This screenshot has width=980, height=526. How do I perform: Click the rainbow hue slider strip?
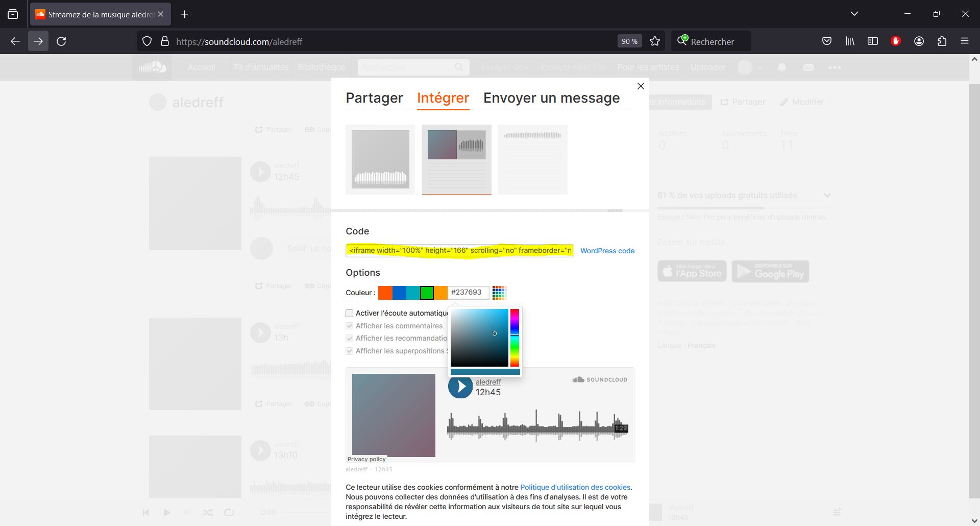514,338
